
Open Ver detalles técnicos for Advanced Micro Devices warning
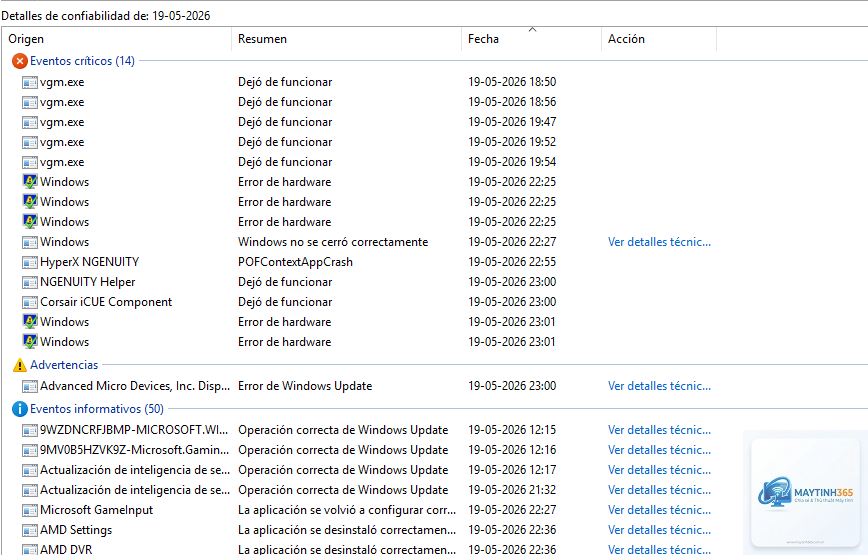click(659, 386)
